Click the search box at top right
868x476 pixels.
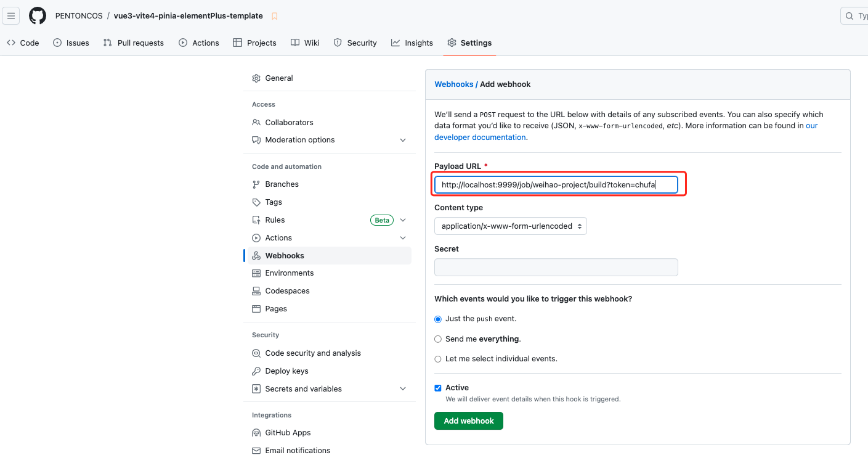pyautogui.click(x=854, y=16)
